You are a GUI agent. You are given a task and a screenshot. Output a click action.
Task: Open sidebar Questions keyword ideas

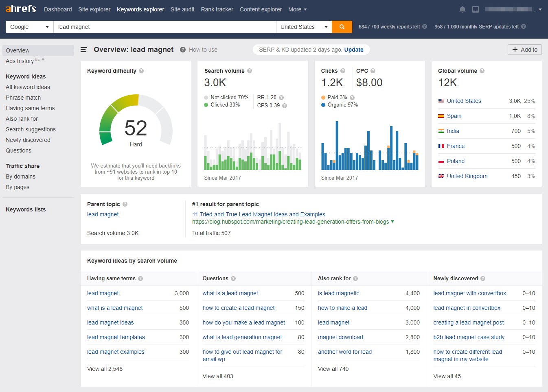click(x=18, y=150)
